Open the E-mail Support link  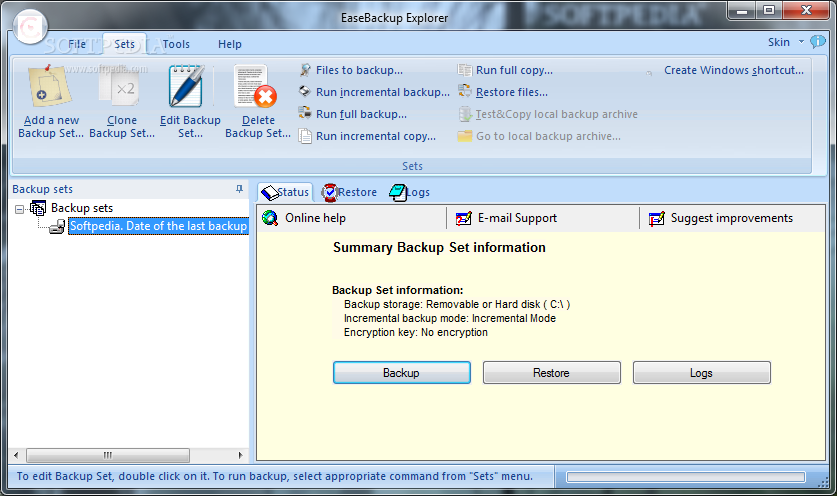click(517, 218)
